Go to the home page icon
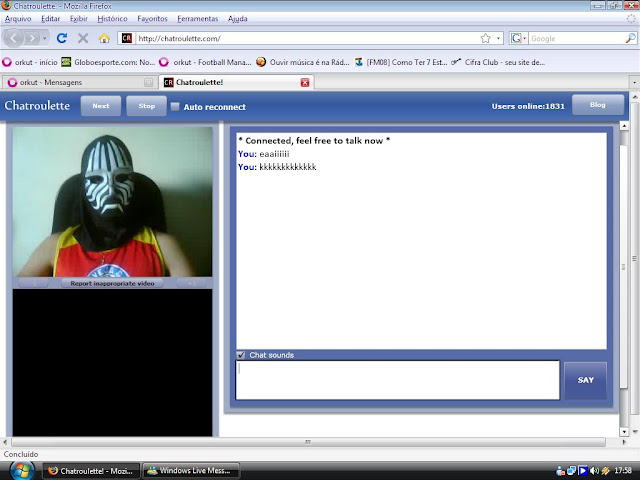This screenshot has width=640, height=480. point(104,38)
